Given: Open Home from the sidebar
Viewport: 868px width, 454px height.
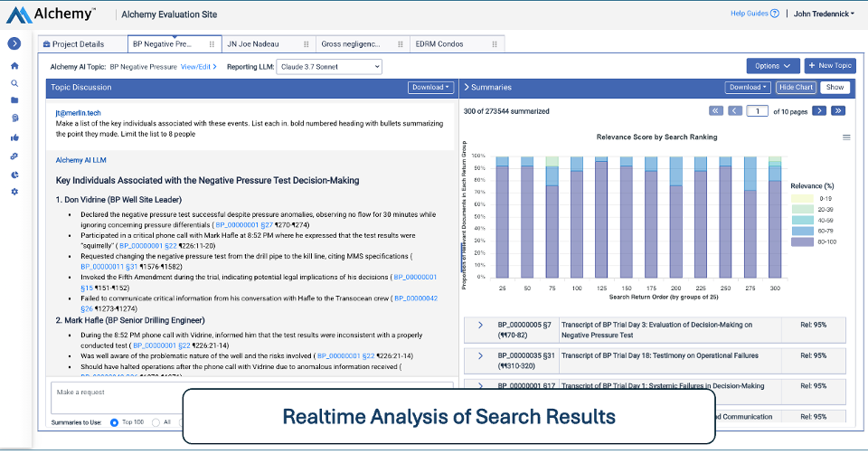Looking at the screenshot, I should coord(14,65).
